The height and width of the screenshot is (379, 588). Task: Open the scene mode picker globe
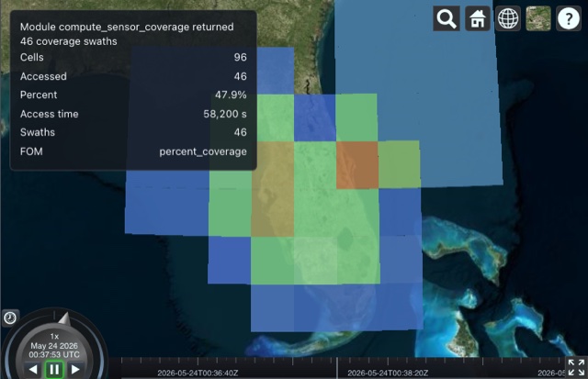(x=508, y=18)
